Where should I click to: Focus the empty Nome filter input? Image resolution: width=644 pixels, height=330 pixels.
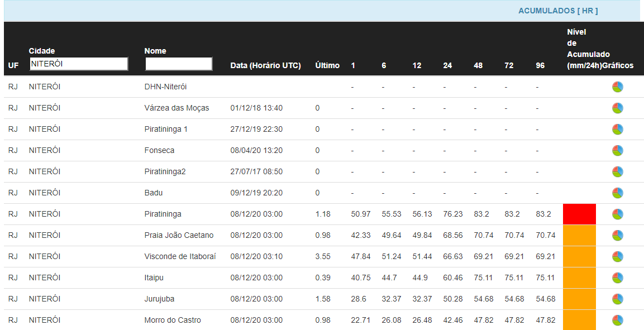(179, 64)
